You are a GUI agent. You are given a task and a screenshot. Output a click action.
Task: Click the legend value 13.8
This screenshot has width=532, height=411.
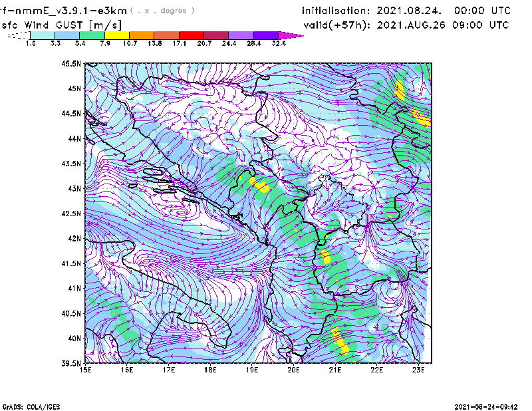point(155,43)
